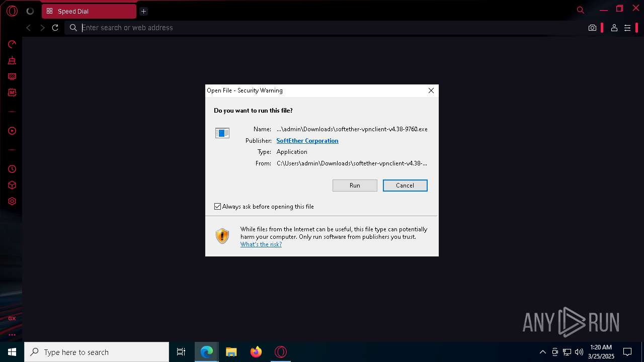644x362 pixels.
Task: Click the magnifier icon in address bar
Action: [x=73, y=28]
